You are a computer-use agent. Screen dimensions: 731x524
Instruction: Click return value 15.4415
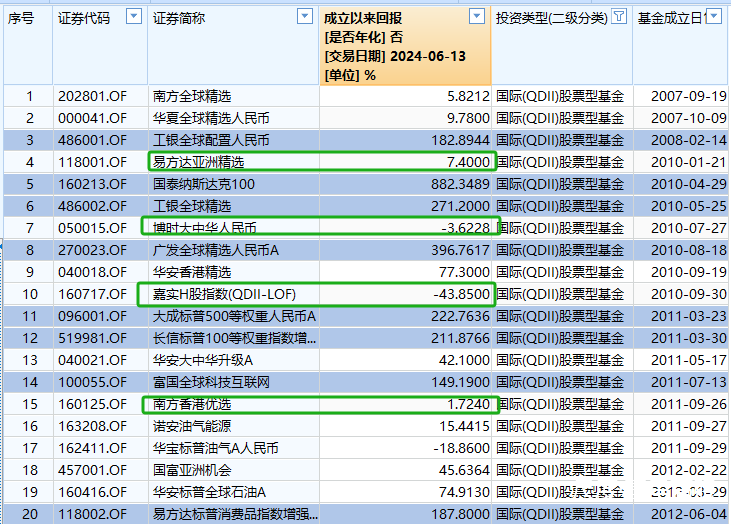point(464,426)
